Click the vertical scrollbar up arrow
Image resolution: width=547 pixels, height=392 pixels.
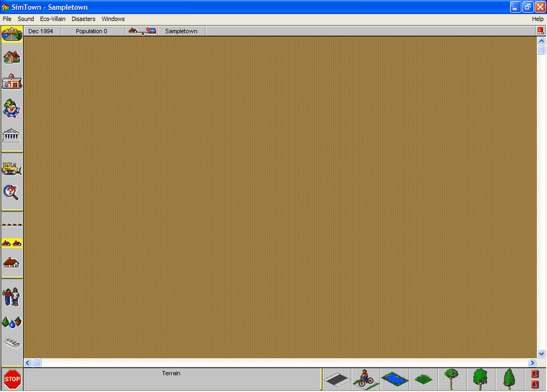point(542,41)
